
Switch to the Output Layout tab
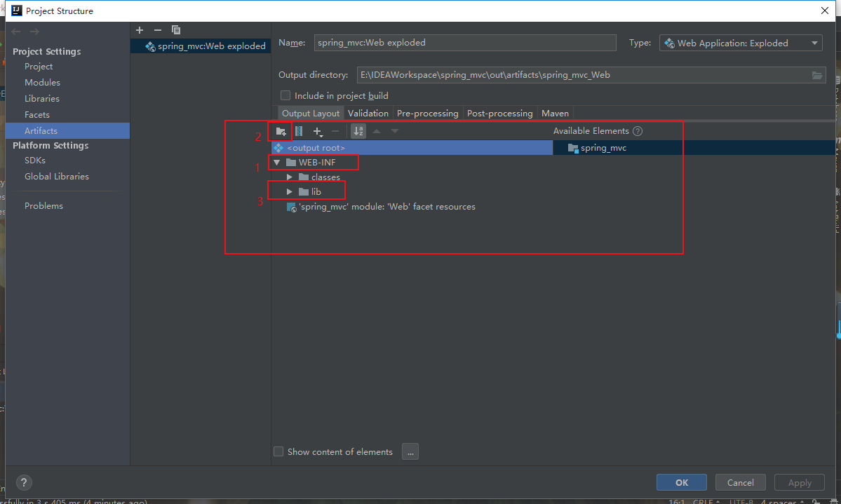(311, 113)
